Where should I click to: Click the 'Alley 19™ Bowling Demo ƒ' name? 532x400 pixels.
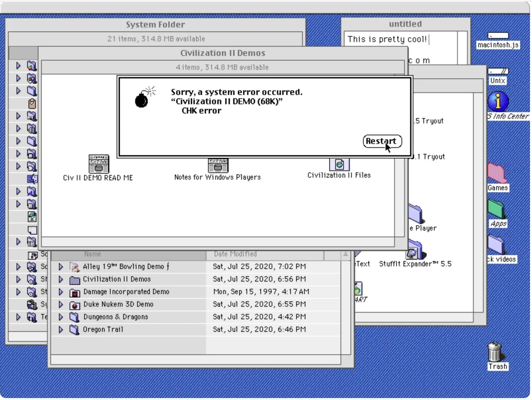pyautogui.click(x=126, y=267)
